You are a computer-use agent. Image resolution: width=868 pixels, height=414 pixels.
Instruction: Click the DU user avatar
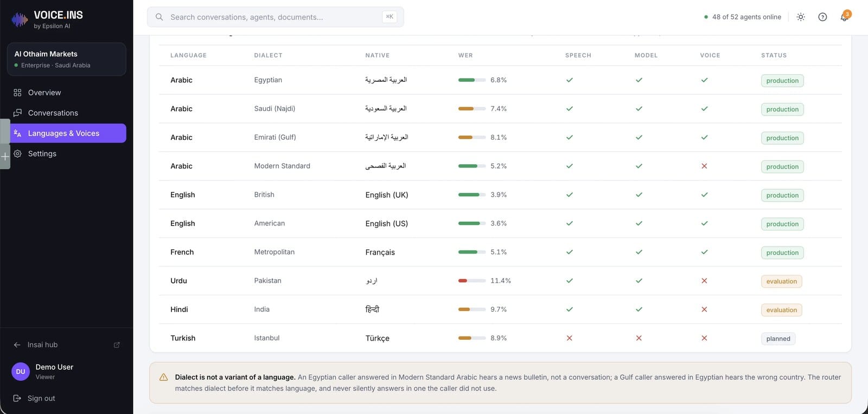pyautogui.click(x=21, y=372)
